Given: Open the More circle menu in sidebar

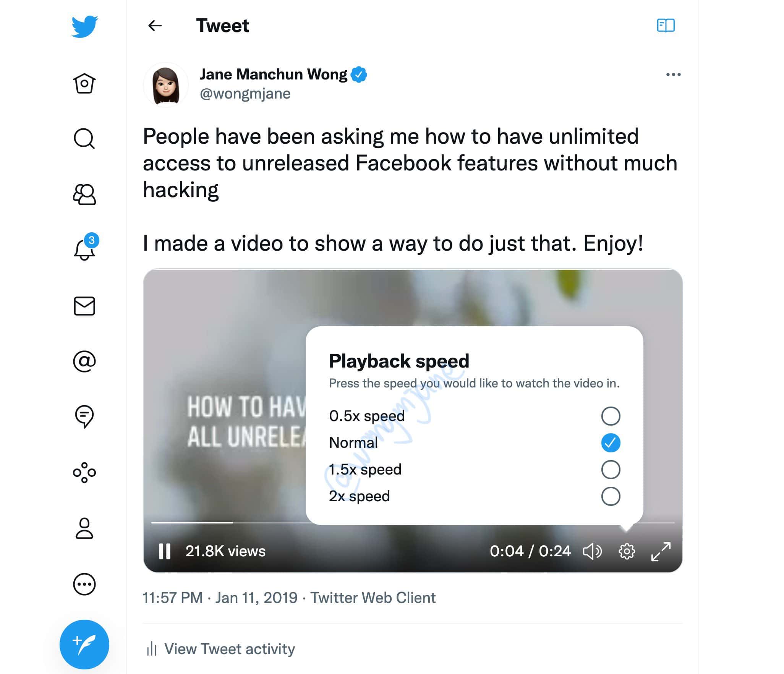Looking at the screenshot, I should coord(84,584).
